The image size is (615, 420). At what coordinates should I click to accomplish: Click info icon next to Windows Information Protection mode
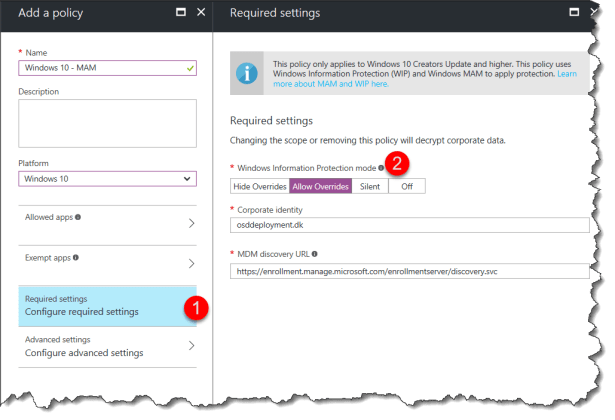[x=380, y=168]
